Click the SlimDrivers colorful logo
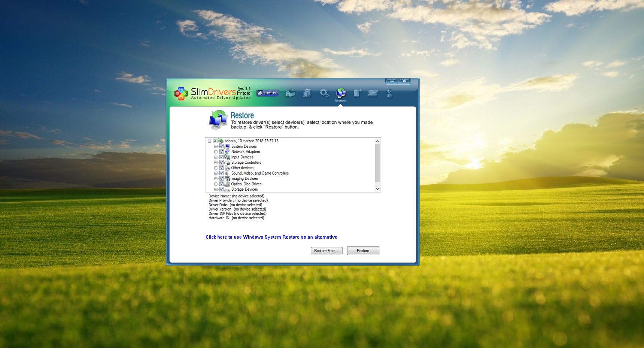This screenshot has height=348, width=644. 181,94
